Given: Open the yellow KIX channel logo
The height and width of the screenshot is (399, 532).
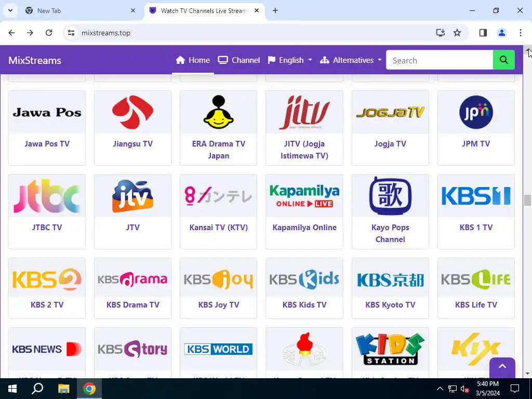Looking at the screenshot, I should [476, 349].
